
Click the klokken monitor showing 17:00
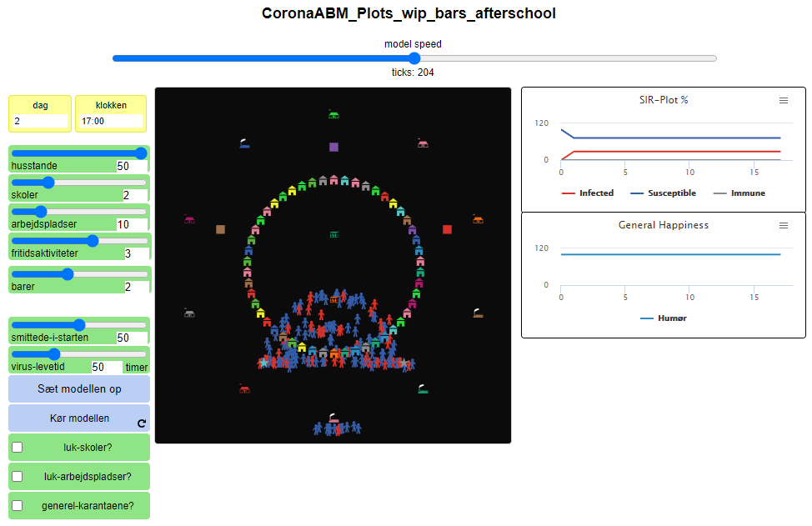tap(111, 121)
